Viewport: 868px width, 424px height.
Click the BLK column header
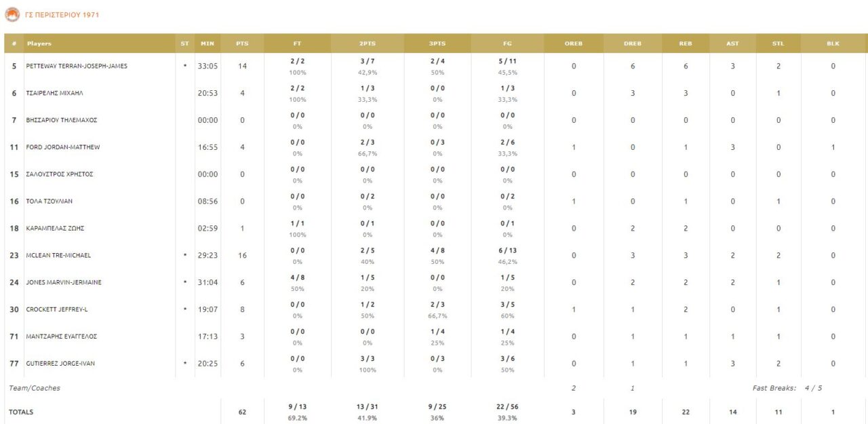coord(833,43)
